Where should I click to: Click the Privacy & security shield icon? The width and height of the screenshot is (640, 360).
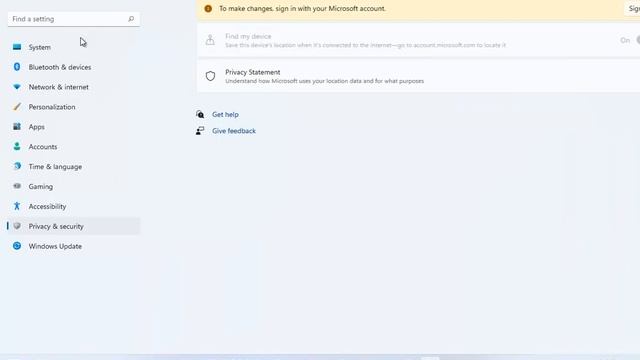click(17, 226)
